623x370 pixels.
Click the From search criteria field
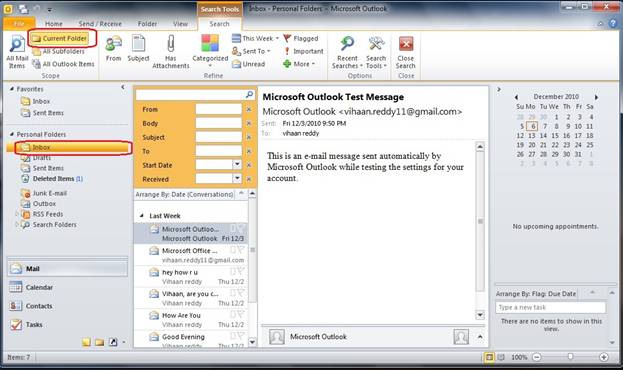[219, 109]
